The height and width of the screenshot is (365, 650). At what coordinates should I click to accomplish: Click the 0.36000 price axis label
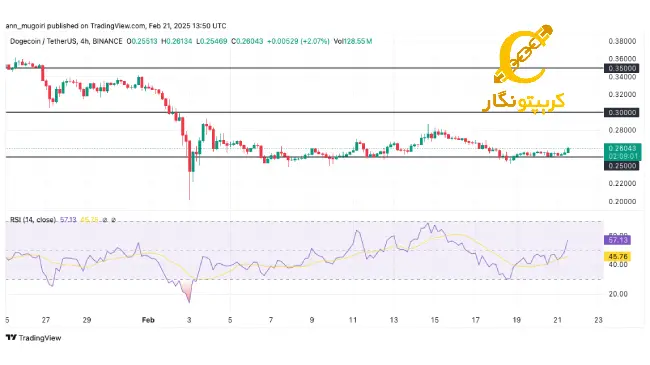622,59
